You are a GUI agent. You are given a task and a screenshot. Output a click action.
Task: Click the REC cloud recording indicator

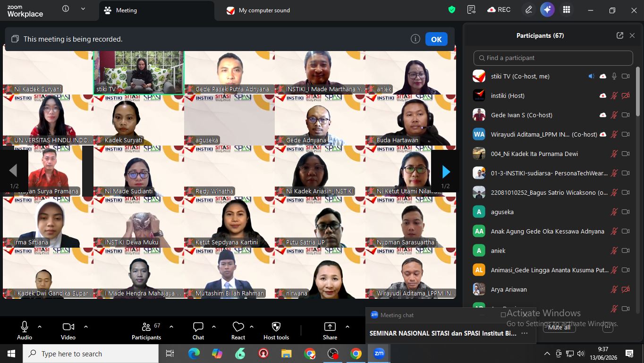[499, 9]
